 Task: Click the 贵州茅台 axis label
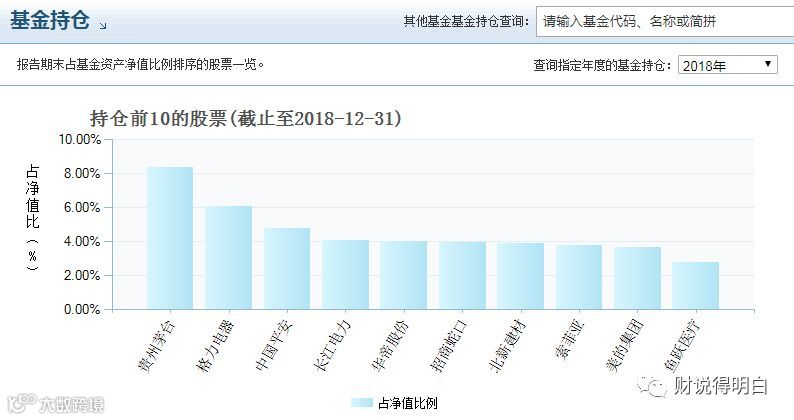156,347
